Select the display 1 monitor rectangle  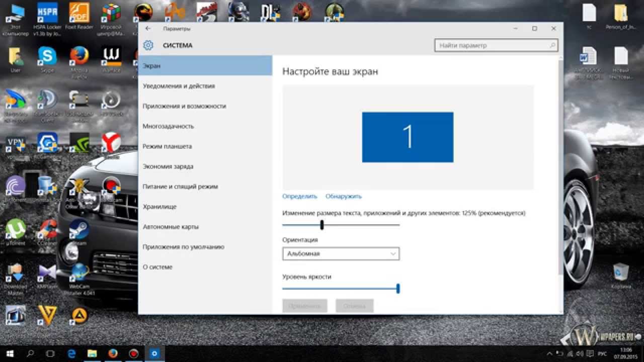pyautogui.click(x=408, y=137)
